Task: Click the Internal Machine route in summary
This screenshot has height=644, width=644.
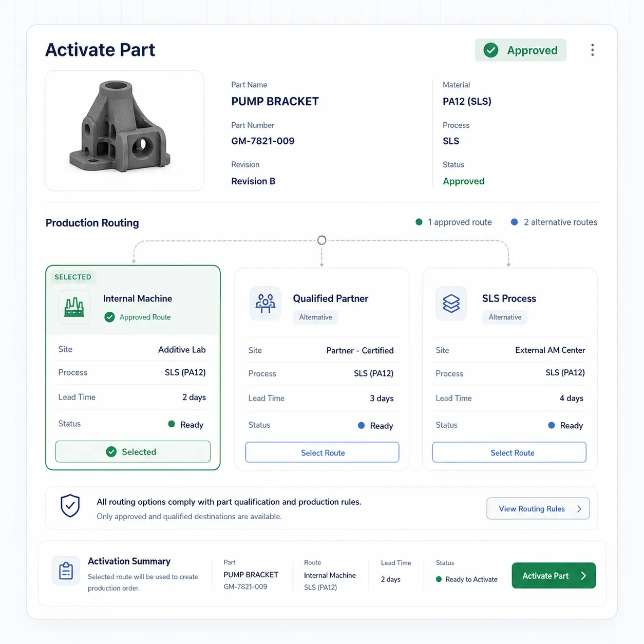Action: (330, 576)
